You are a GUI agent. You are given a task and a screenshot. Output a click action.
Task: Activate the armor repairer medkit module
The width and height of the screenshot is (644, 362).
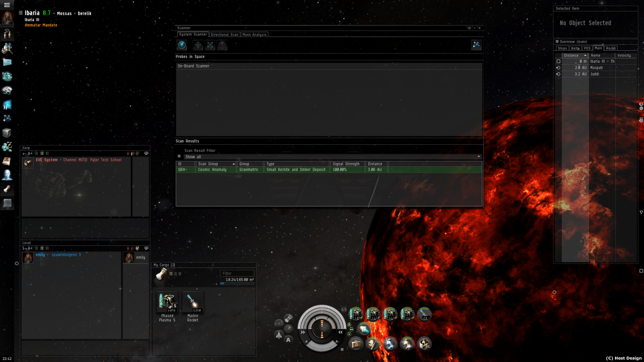click(356, 344)
